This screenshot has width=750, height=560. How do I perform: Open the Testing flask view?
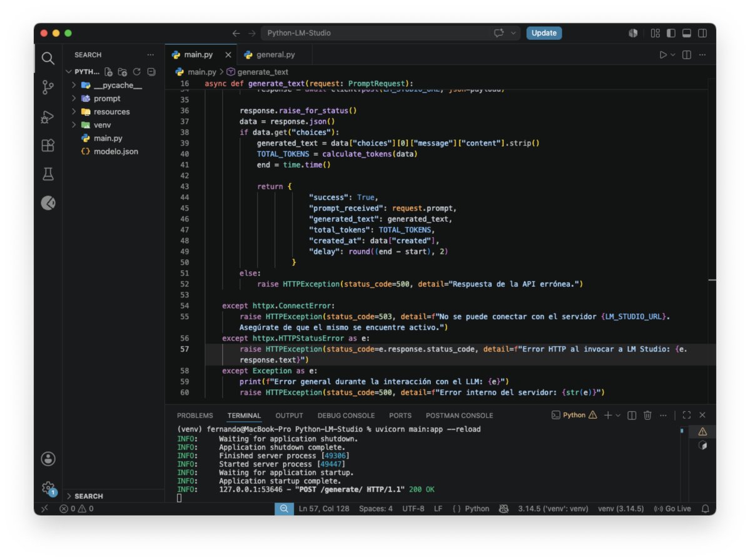coord(48,174)
